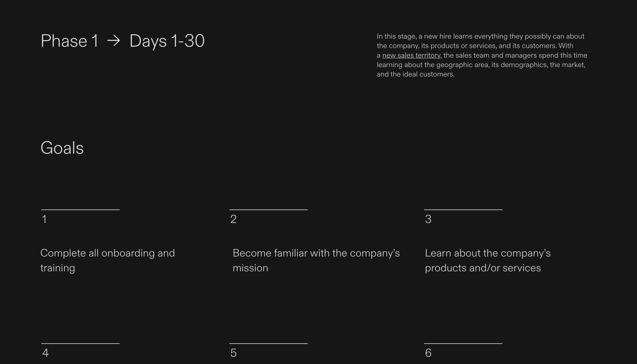This screenshot has height=364, width=637.
Task: Click the divider line above goal 2
Action: tap(268, 210)
